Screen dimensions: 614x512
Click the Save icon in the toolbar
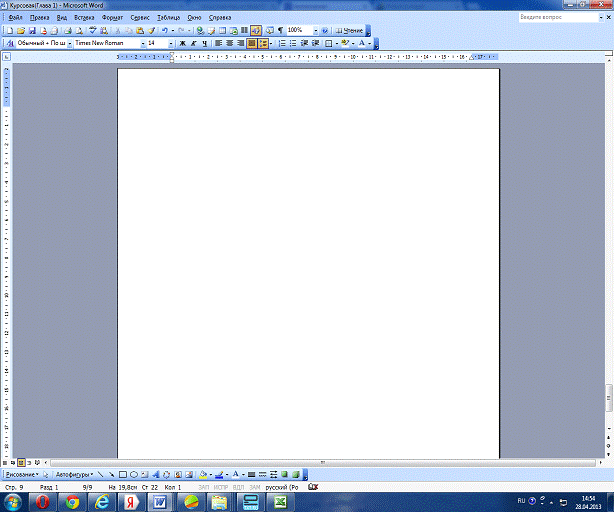(31, 31)
